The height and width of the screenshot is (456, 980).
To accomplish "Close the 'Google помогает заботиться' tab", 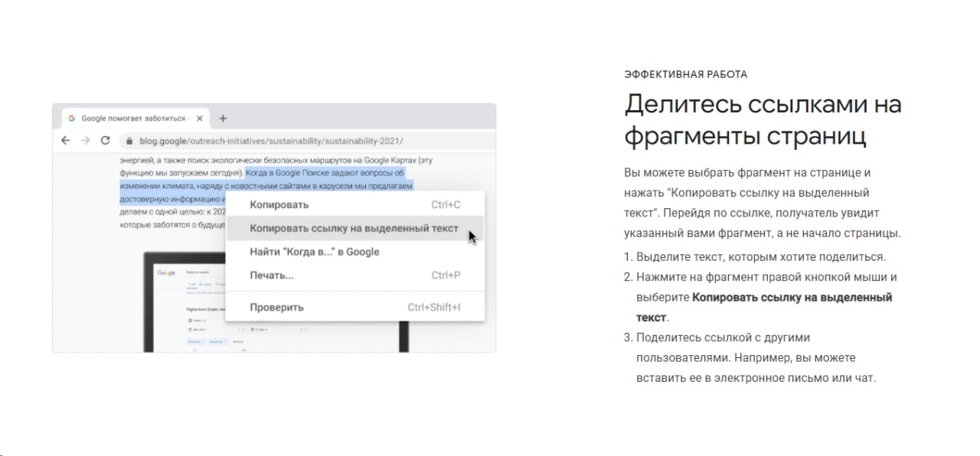I will 199,119.
